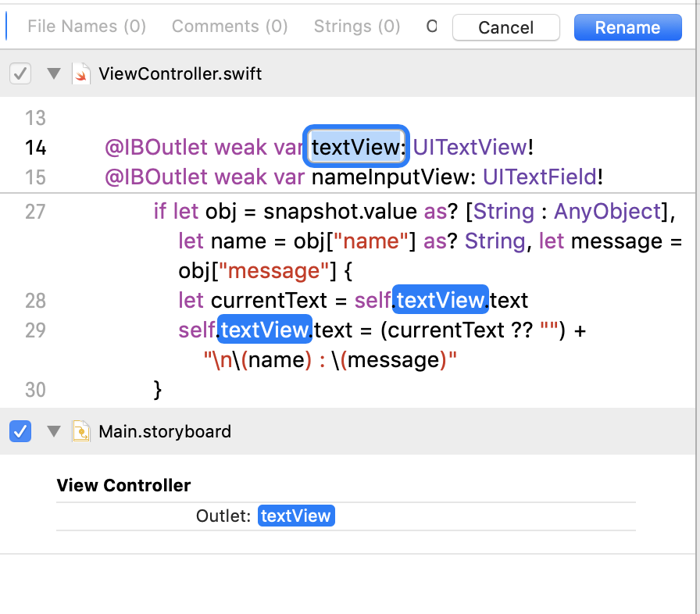Click the storyboard file icon beside Main.storyboard

pyautogui.click(x=81, y=431)
